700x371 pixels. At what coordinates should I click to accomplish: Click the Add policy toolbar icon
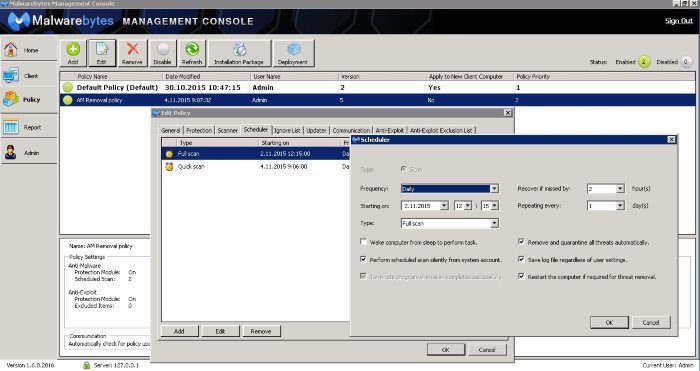pos(73,49)
